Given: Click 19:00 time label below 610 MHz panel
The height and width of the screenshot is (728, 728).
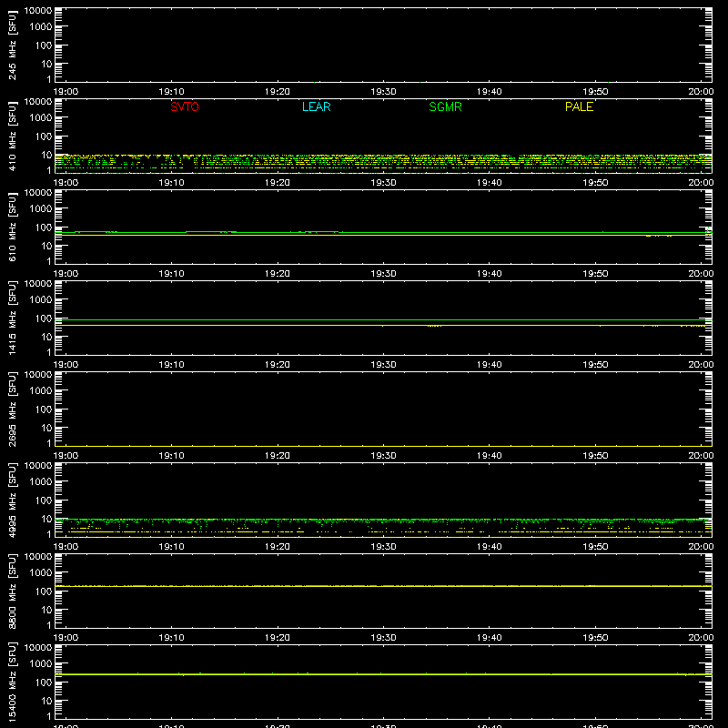Looking at the screenshot, I should pos(66,274).
